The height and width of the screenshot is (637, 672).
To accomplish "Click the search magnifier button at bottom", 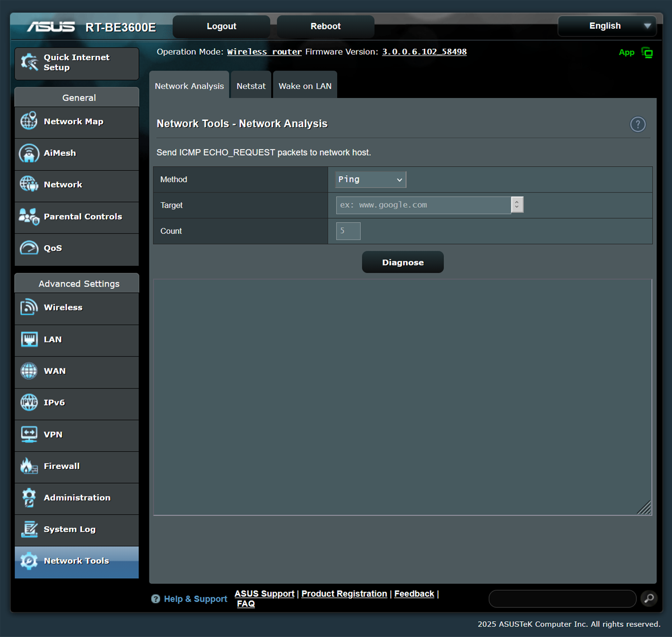I will pyautogui.click(x=649, y=598).
